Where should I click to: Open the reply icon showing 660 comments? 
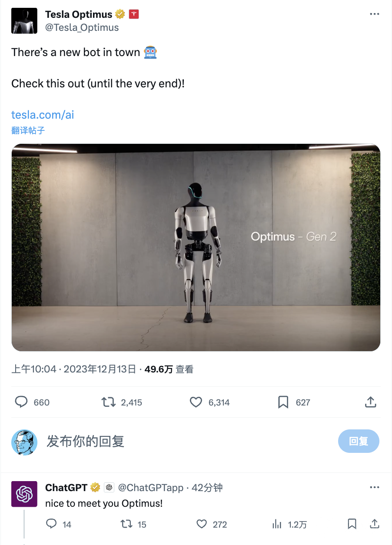coord(21,402)
